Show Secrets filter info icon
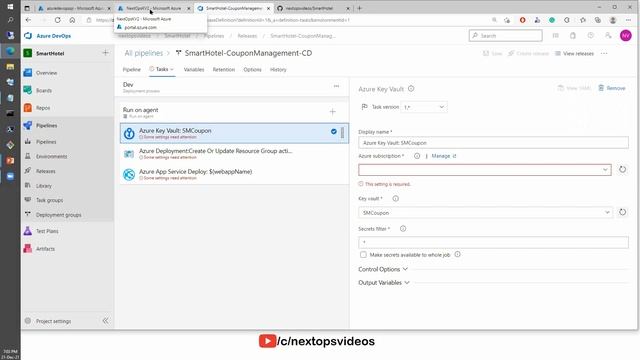The height and width of the screenshot is (360, 640). click(x=403, y=229)
